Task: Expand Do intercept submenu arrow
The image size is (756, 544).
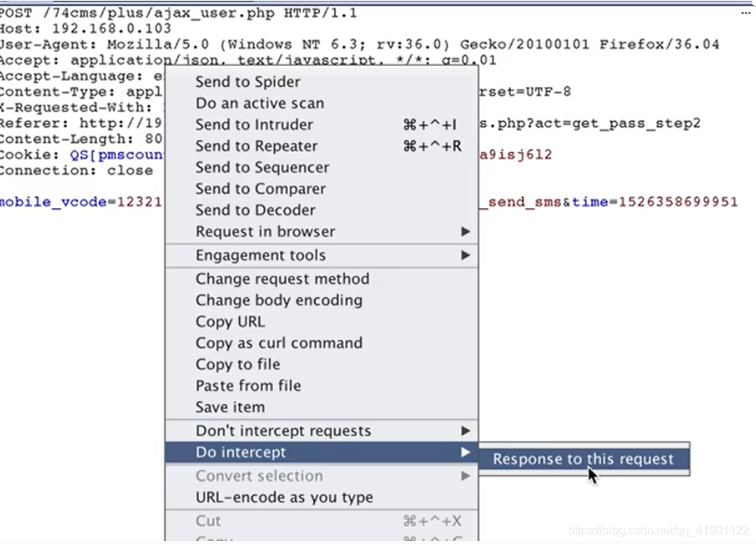Action: click(x=466, y=453)
